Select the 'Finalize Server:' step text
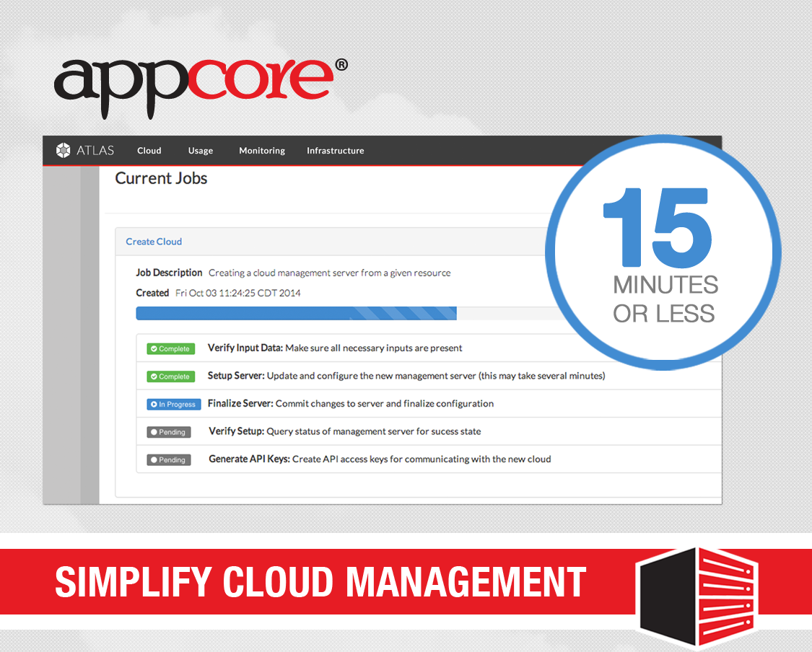The image size is (812, 652). 240,404
